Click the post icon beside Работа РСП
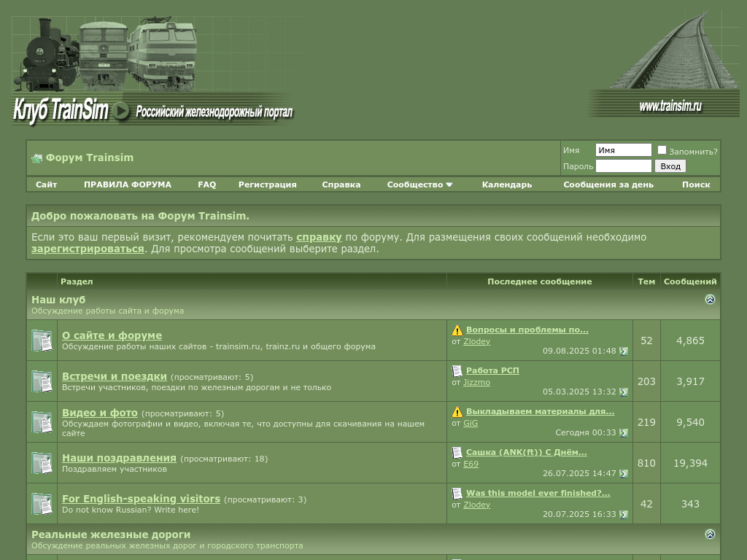Viewport: 747px width, 560px height. click(457, 371)
